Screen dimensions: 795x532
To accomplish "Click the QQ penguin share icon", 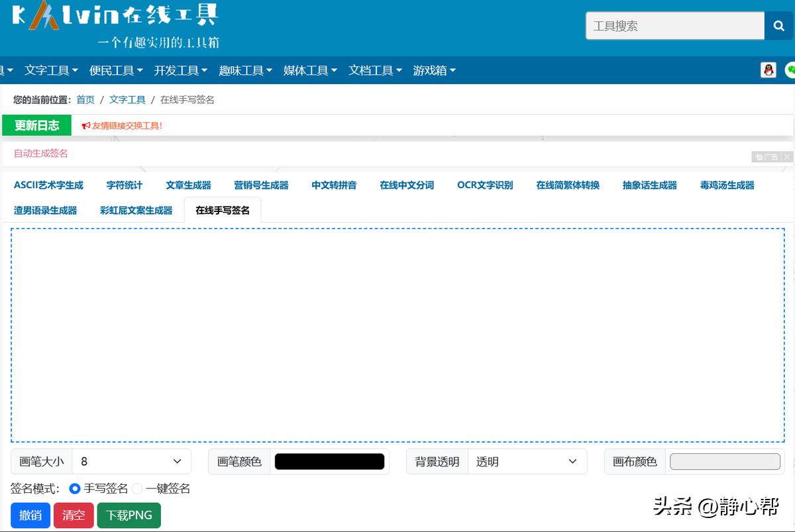I will pyautogui.click(x=768, y=70).
